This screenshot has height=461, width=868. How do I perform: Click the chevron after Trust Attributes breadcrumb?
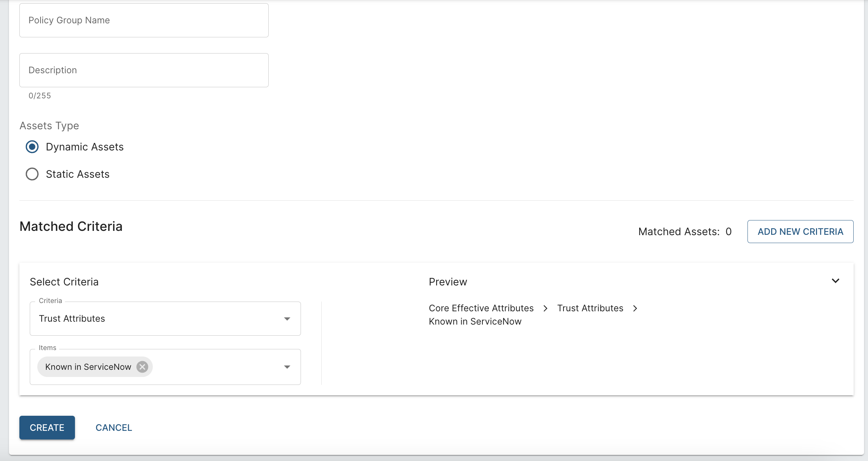[635, 308]
